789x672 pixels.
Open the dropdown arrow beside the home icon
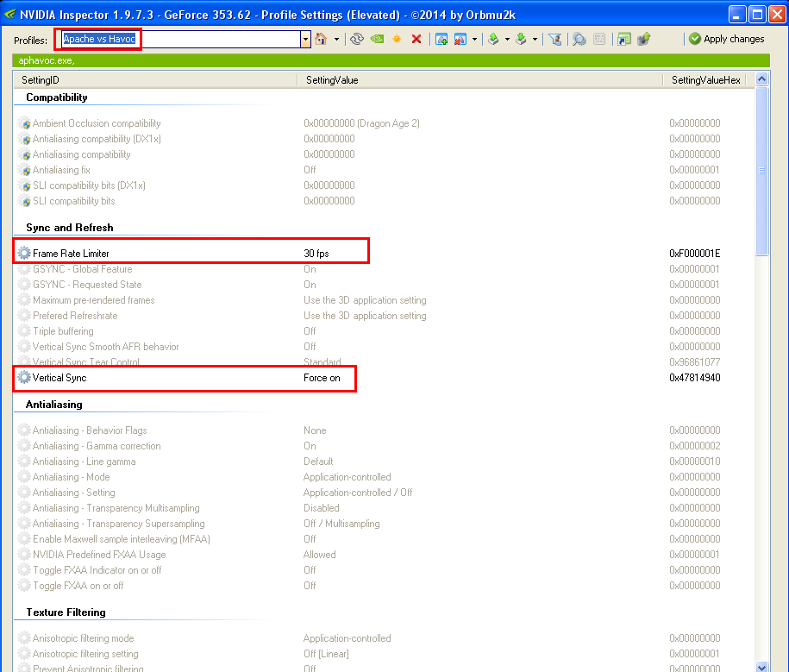(336, 40)
